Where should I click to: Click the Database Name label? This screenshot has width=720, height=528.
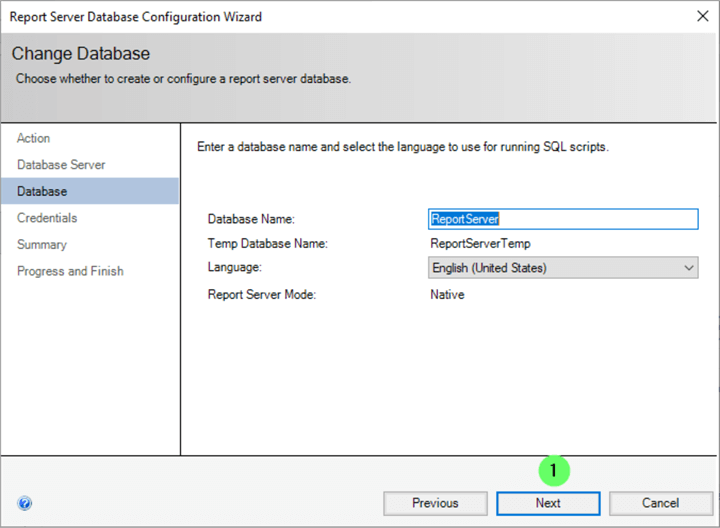(x=253, y=219)
